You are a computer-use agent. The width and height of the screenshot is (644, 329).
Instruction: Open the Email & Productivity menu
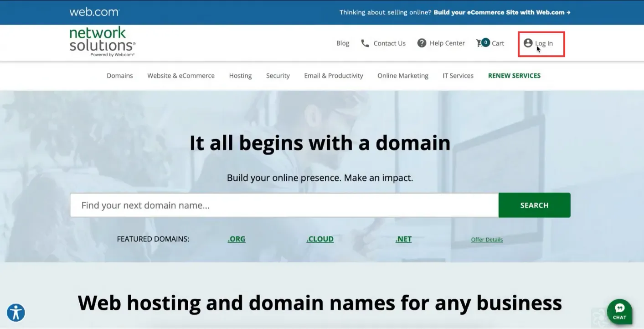pyautogui.click(x=334, y=76)
